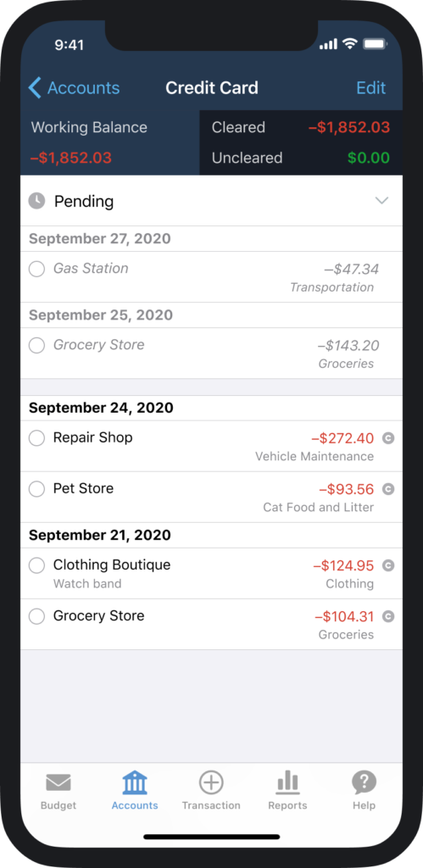Go back using the Accounts chevron

(x=34, y=88)
